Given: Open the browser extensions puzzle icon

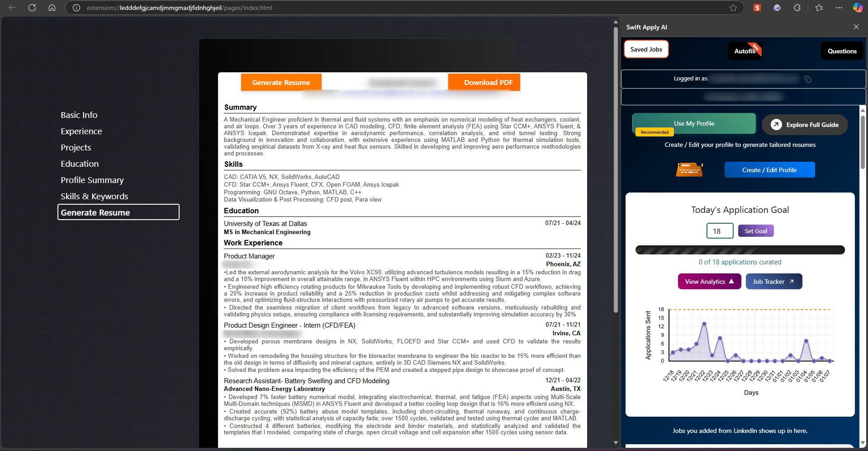Looking at the screenshot, I should [x=797, y=8].
